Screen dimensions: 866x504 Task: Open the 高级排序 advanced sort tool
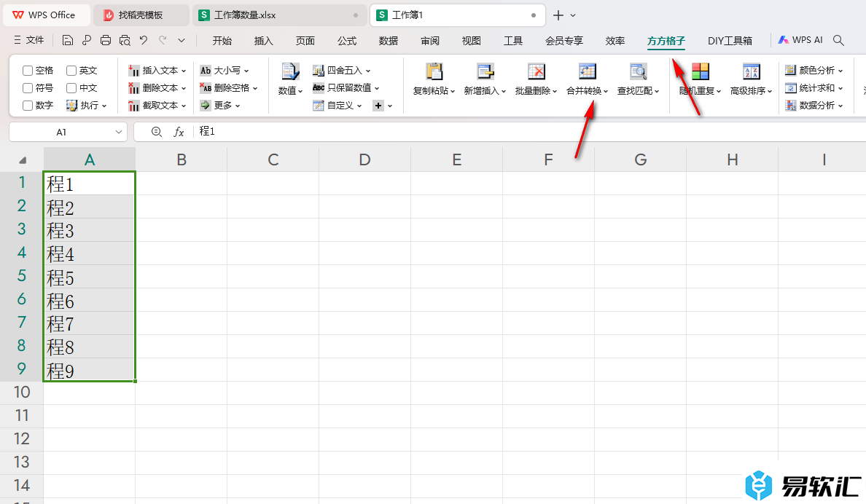coord(751,79)
